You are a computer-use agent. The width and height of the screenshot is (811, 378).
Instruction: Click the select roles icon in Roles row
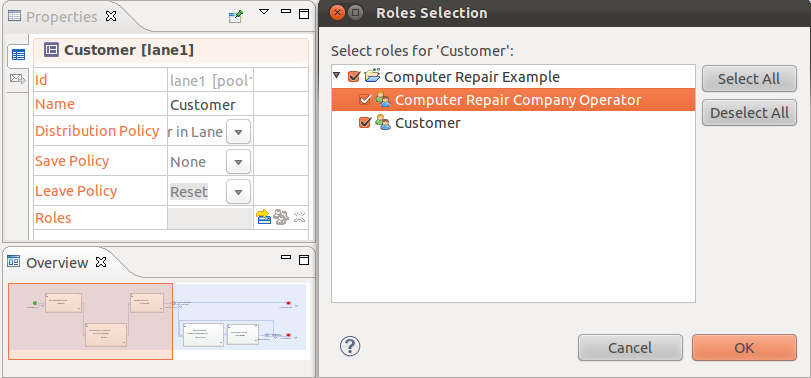pyautogui.click(x=264, y=217)
